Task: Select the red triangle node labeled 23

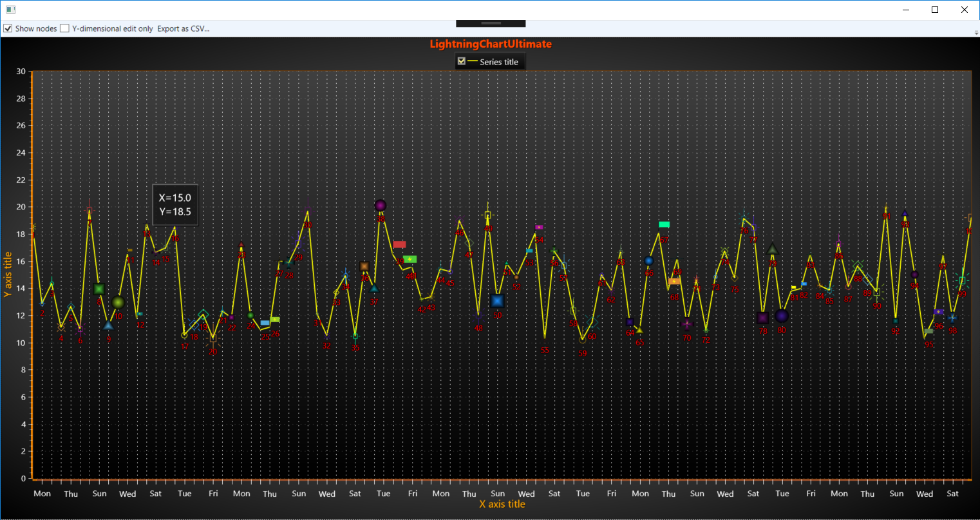Action: [241, 244]
